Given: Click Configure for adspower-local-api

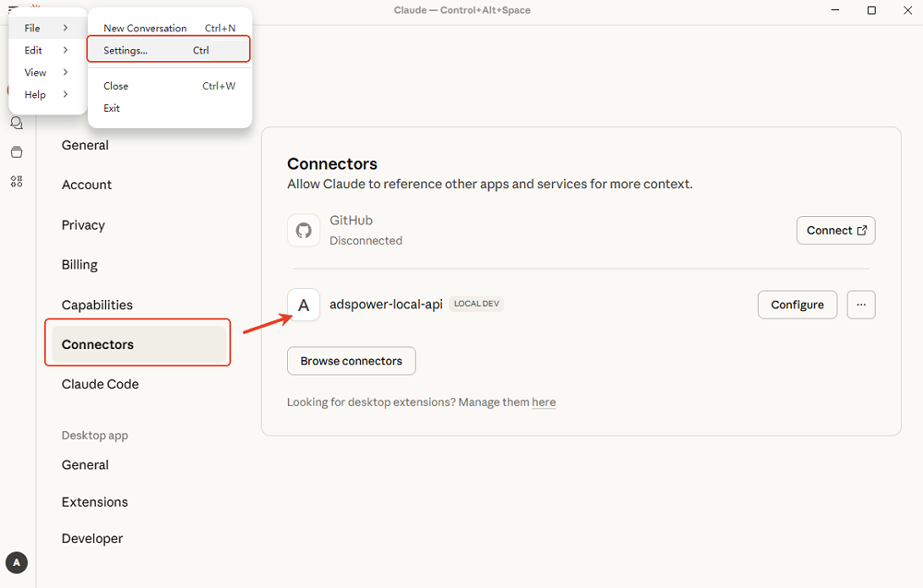Looking at the screenshot, I should tap(797, 305).
